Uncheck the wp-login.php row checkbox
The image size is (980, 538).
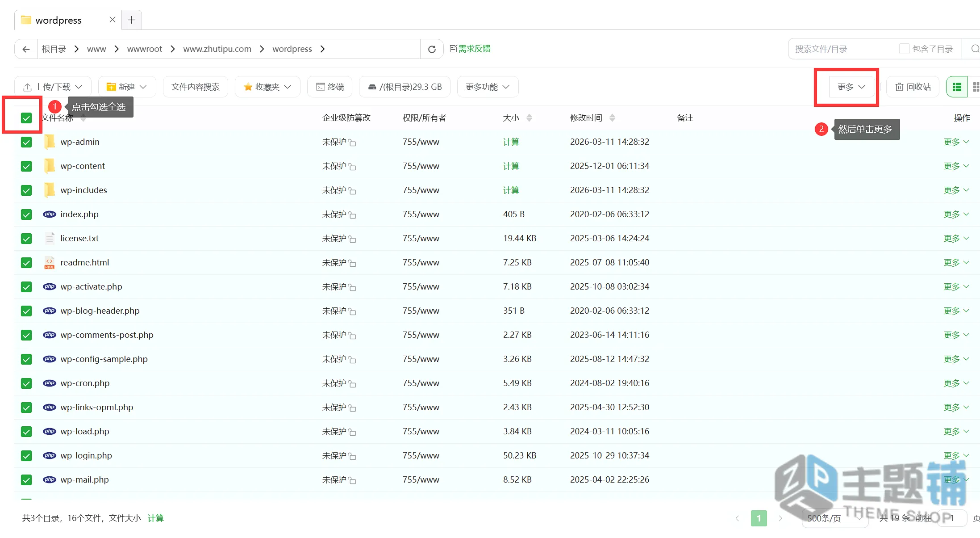click(x=26, y=456)
